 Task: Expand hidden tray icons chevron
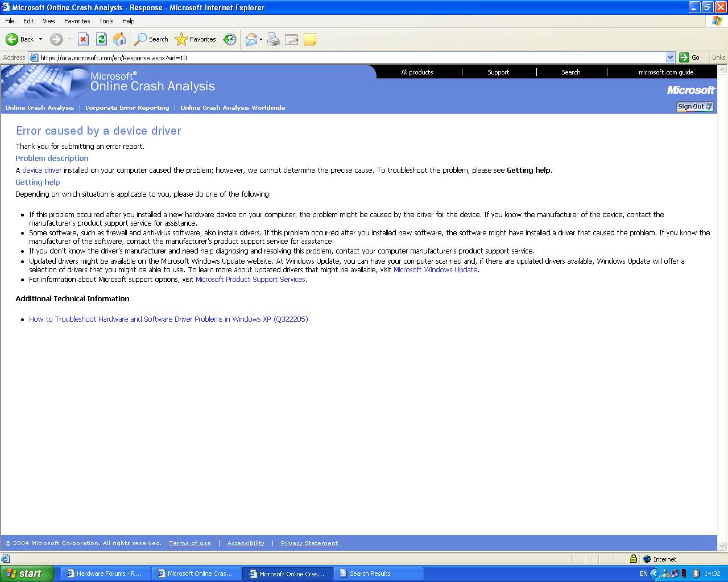click(655, 573)
